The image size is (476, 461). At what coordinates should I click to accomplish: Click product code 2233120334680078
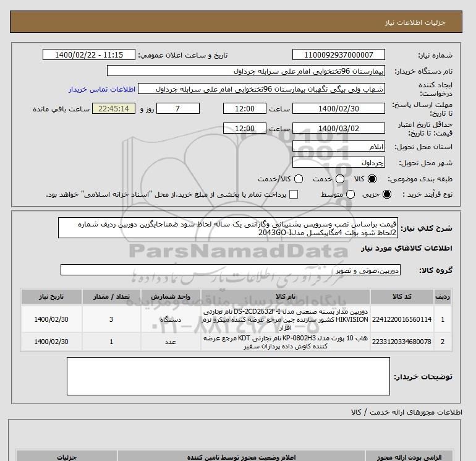402,342
